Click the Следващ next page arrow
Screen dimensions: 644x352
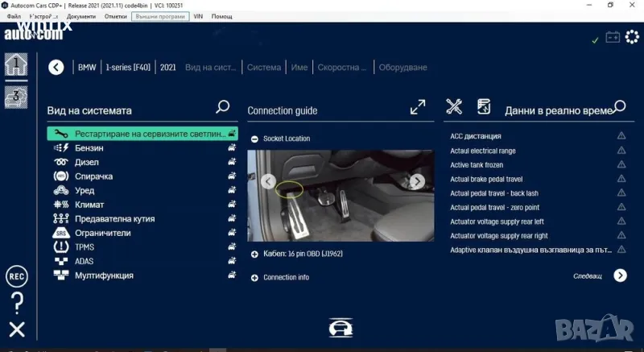click(620, 275)
